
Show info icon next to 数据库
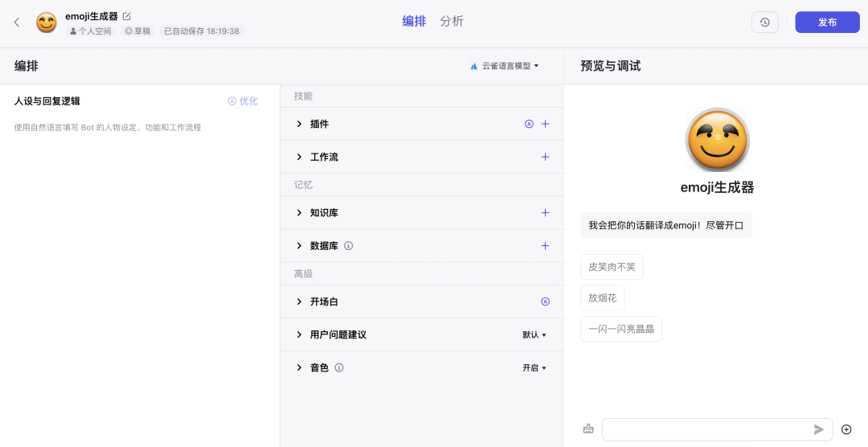coord(348,246)
